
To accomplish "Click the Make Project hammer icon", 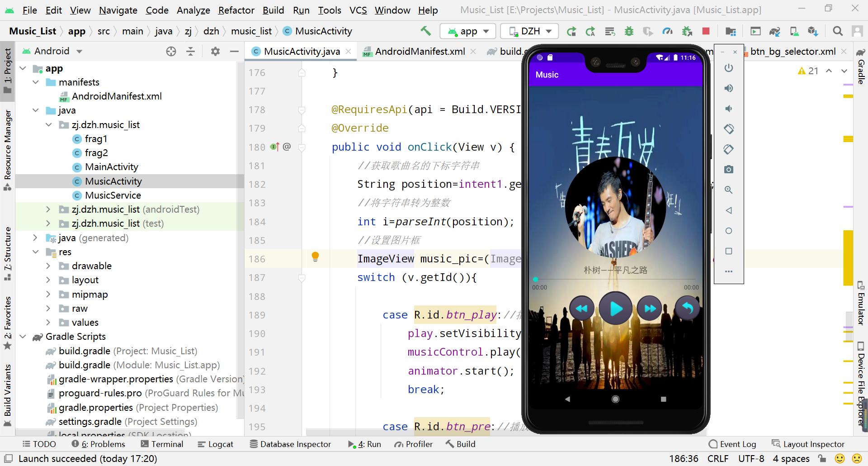I will point(425,31).
